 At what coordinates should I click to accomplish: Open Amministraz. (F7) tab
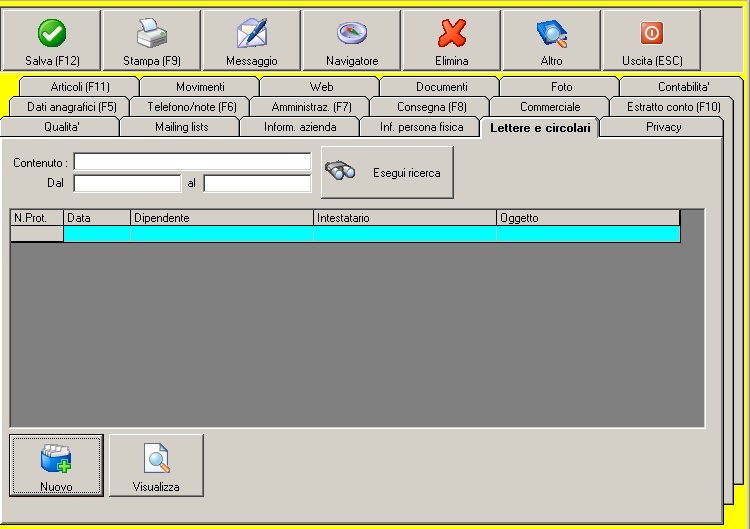point(311,107)
